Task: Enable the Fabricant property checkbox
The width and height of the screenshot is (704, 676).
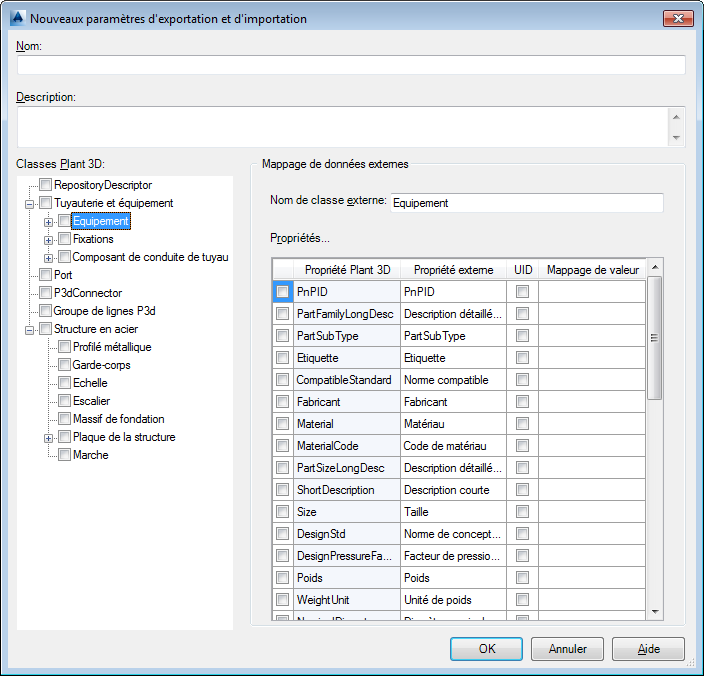Action: pyautogui.click(x=282, y=402)
